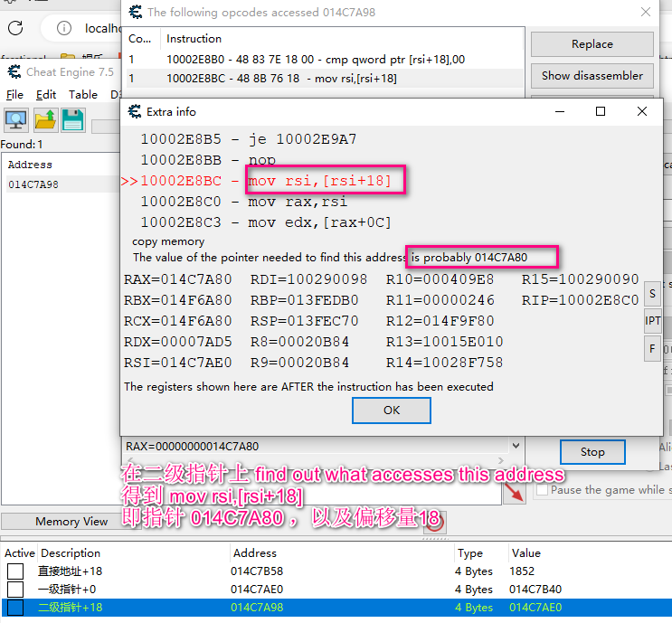
Task: Click the 10002E8C3 mov edx,[rax+0C] line
Action: pyautogui.click(x=266, y=222)
